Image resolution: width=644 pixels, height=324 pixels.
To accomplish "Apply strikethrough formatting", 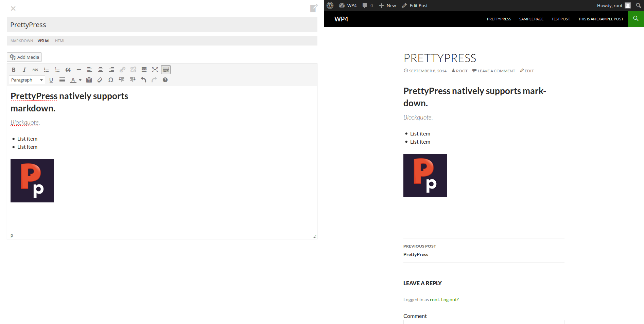I will click(x=35, y=70).
